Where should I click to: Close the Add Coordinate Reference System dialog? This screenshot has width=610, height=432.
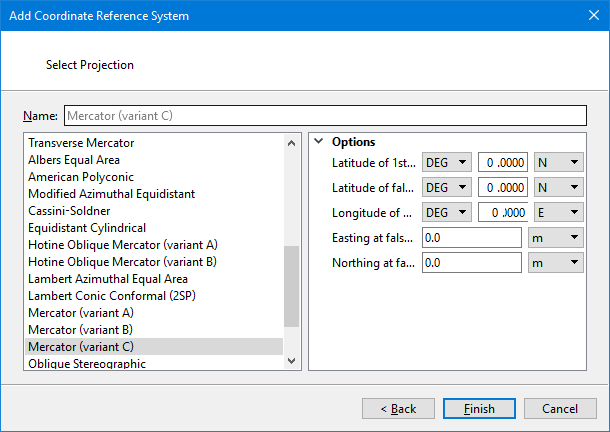[586, 16]
